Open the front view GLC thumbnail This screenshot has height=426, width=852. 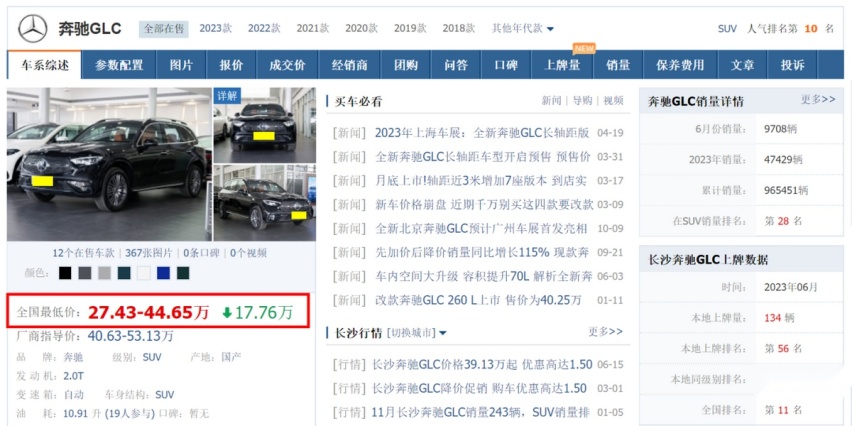click(265, 126)
